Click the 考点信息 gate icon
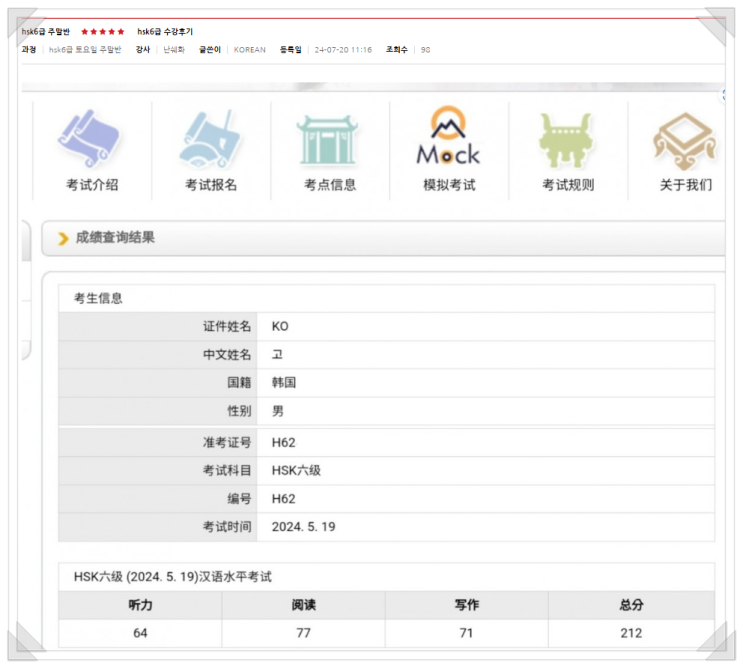743x668 pixels. coord(329,141)
